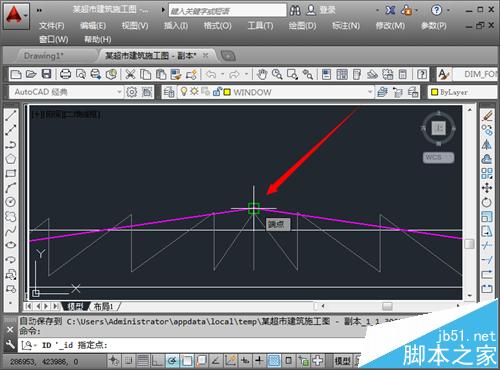The width and height of the screenshot is (500, 370).
Task: Expand the Help dropdown arrow in title bar
Action: 448,10
